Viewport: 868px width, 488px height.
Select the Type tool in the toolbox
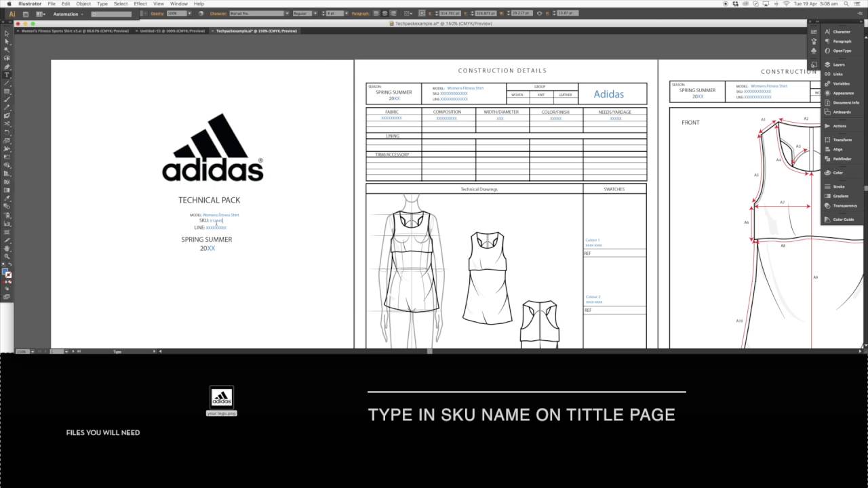coord(7,75)
